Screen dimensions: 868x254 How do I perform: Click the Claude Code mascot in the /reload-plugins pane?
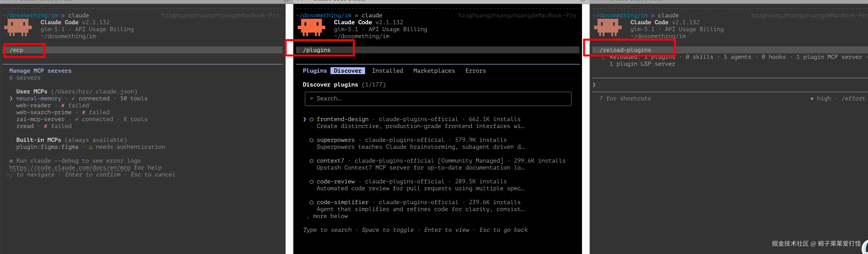pos(608,28)
